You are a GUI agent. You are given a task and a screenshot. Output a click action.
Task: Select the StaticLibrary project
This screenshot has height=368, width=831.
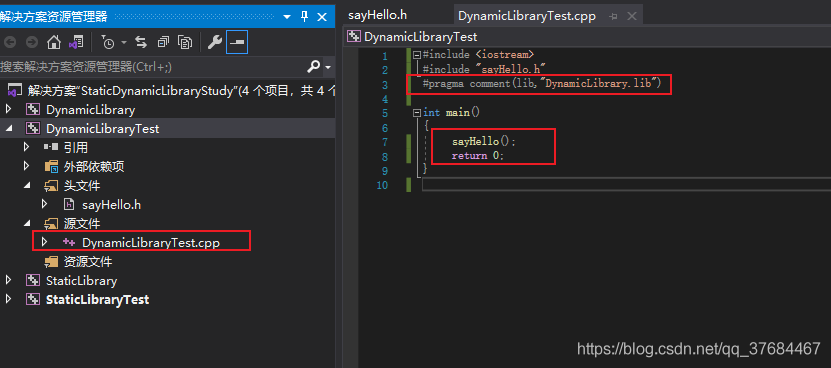coord(81,281)
